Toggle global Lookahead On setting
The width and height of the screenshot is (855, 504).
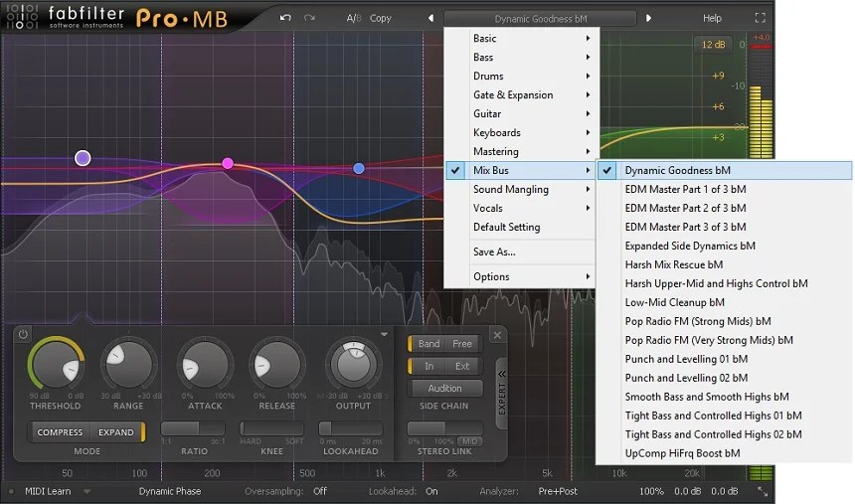tap(431, 491)
